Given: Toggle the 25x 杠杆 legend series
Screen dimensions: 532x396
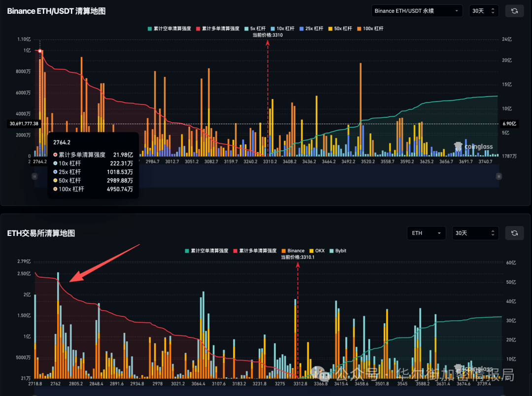Looking at the screenshot, I should tap(311, 29).
